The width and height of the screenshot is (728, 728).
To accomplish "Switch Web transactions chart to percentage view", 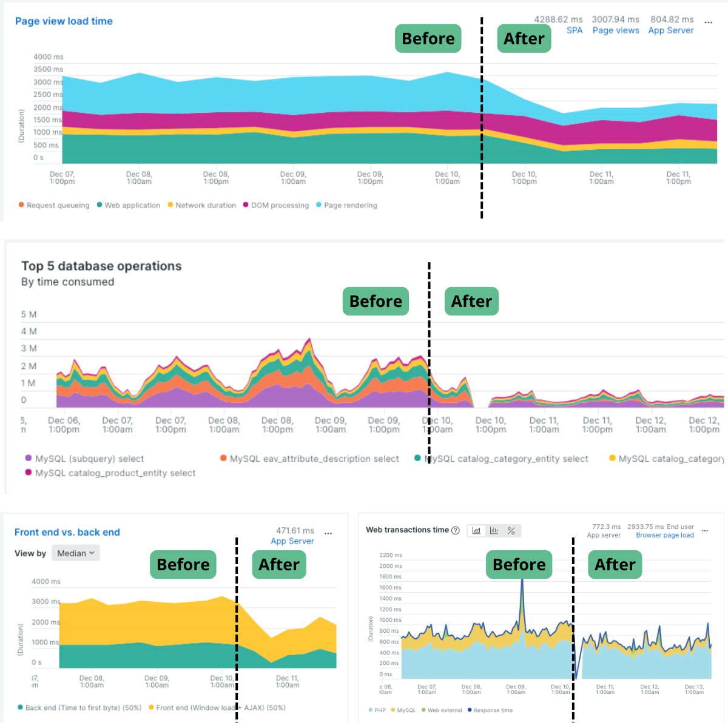I will [511, 531].
